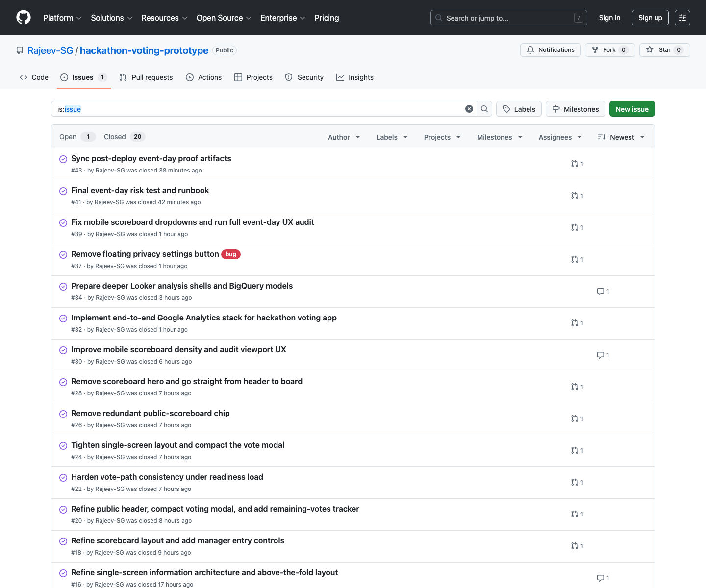Viewport: 706px width, 588px height.
Task: Expand the Newest sort dropdown
Action: pos(621,137)
